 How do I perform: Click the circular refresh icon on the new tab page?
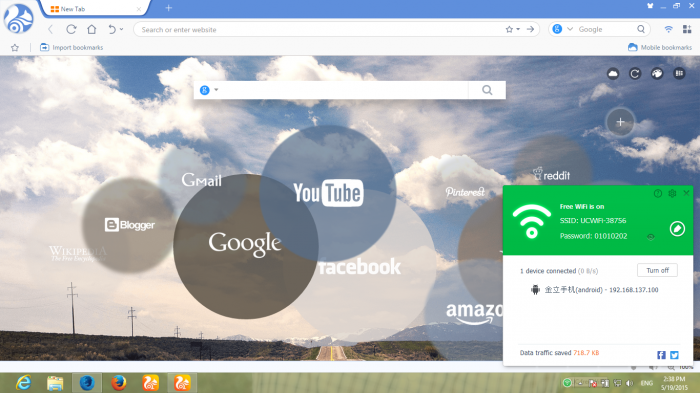click(x=635, y=74)
